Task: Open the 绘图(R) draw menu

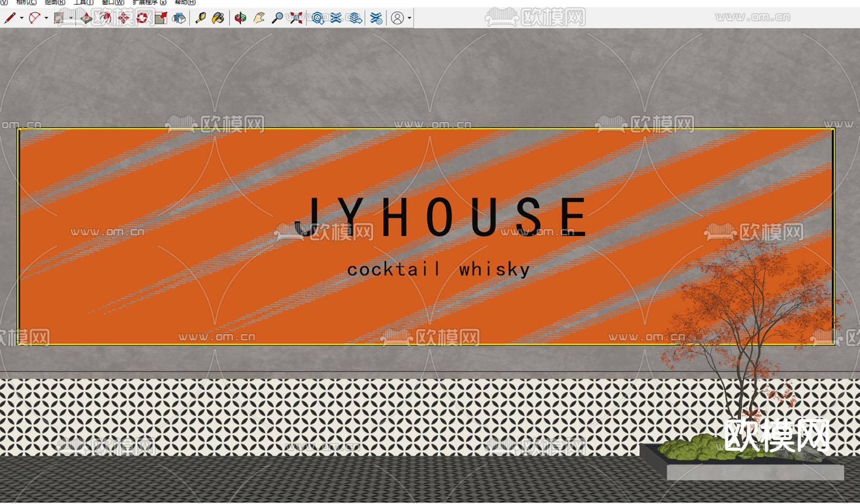Action: [55, 2]
